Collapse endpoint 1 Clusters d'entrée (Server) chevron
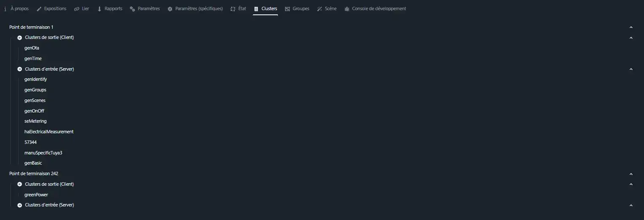Viewport: 644px width, 220px height. [631, 69]
